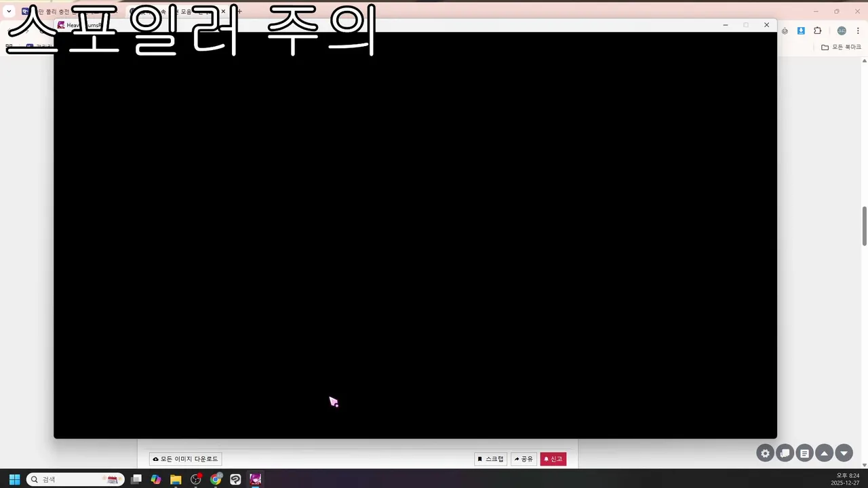Click the red 신고 report button
The image size is (868, 488).
553,459
